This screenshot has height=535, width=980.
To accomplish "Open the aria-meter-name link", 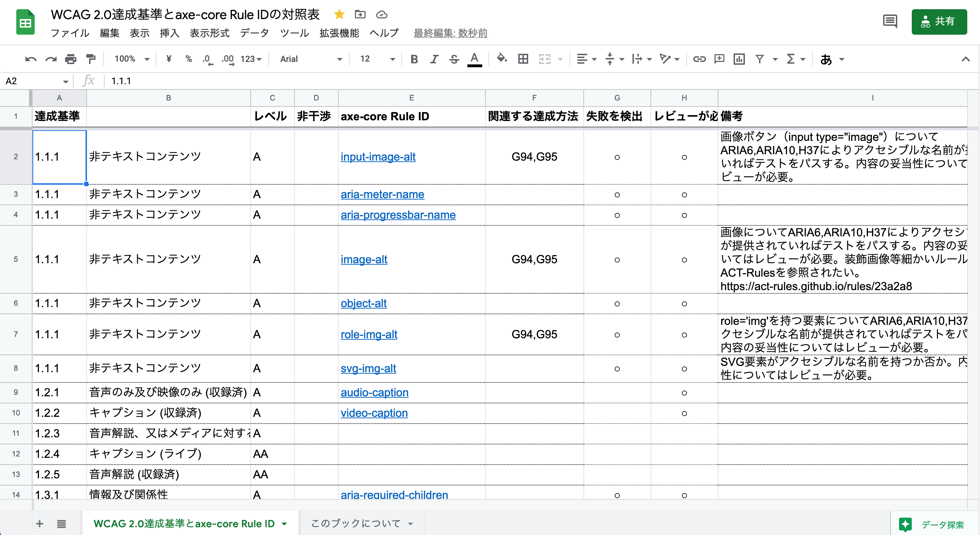I will pyautogui.click(x=382, y=195).
